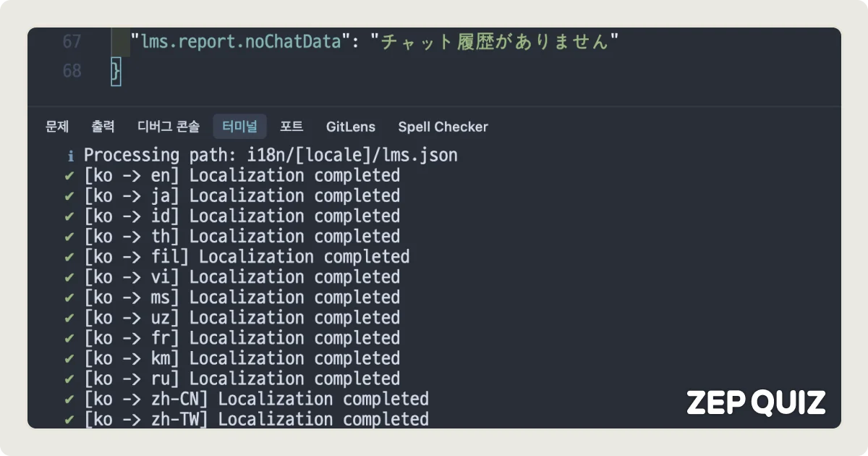Click the checkmark beside ko -> fil line

coord(69,257)
